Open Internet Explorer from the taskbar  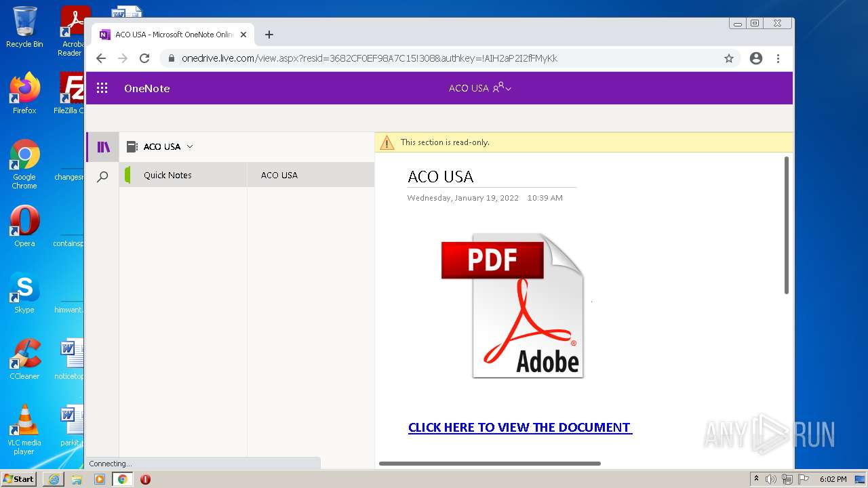coord(54,479)
